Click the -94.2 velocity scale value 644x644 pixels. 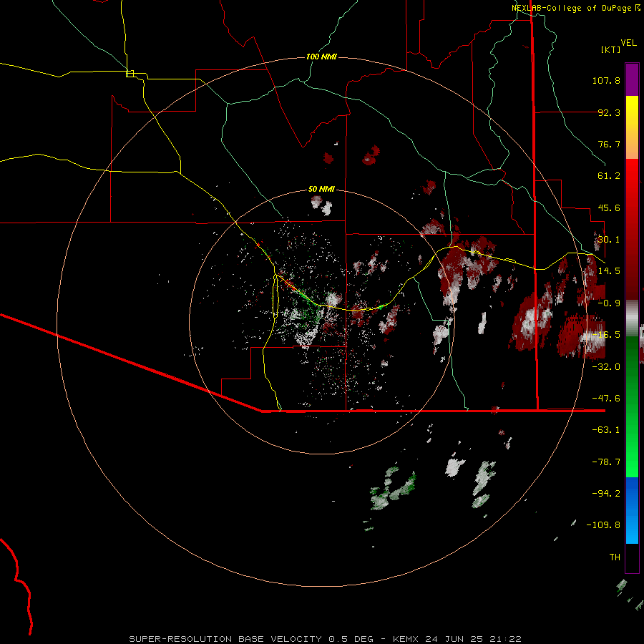coord(606,494)
